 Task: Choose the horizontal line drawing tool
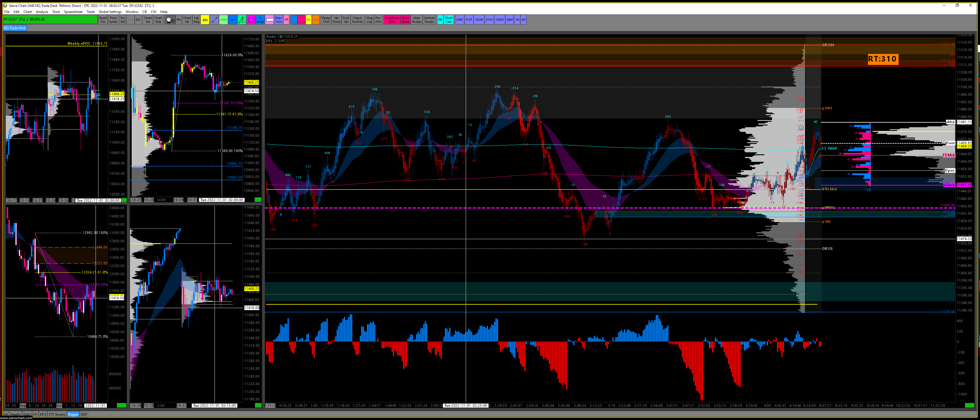click(x=224, y=20)
